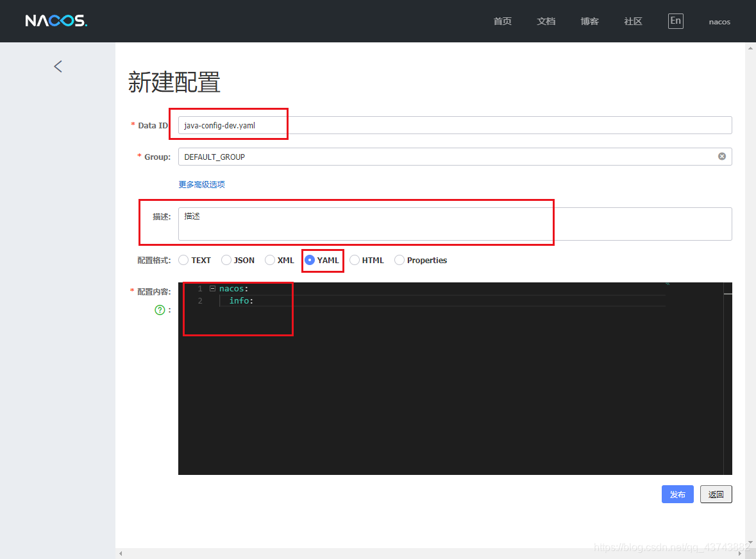Go back using the left chevron arrow
The width and height of the screenshot is (756, 559).
pyautogui.click(x=58, y=66)
